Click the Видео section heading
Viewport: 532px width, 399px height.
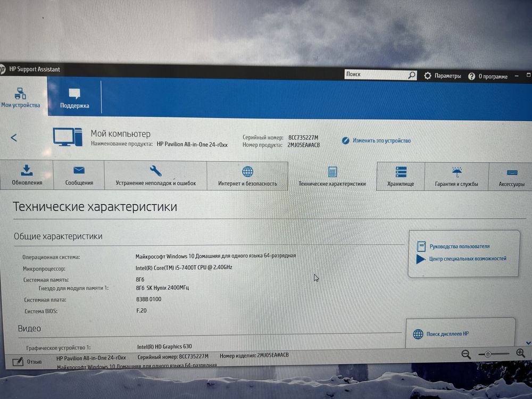point(29,328)
